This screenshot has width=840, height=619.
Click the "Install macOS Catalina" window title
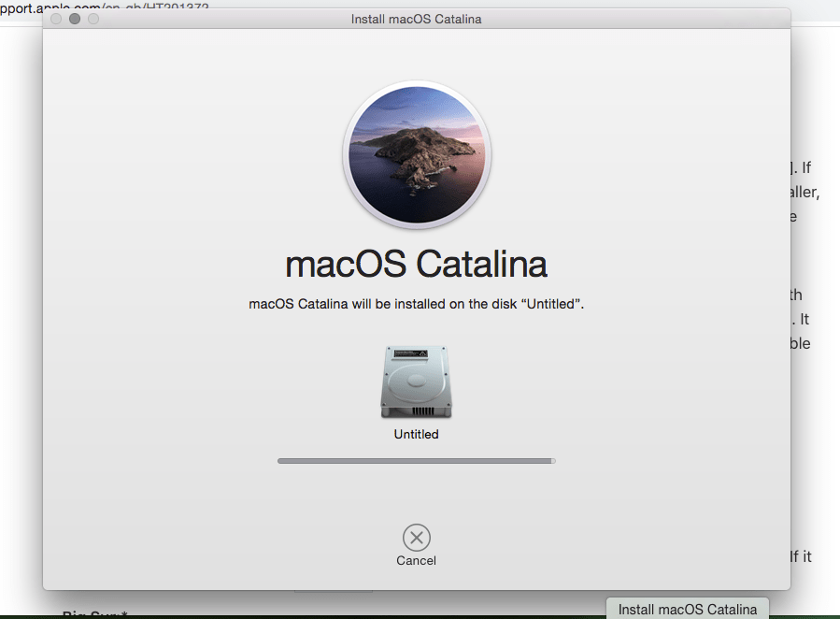click(416, 20)
